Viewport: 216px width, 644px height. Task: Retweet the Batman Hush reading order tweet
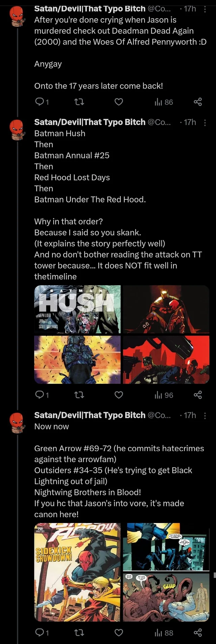point(79,395)
